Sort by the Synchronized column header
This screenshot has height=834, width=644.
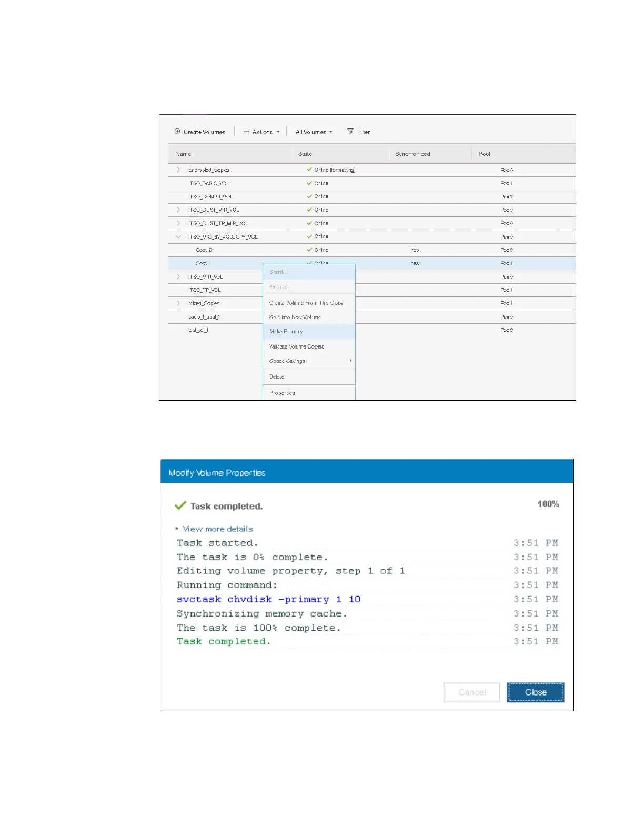pyautogui.click(x=412, y=154)
